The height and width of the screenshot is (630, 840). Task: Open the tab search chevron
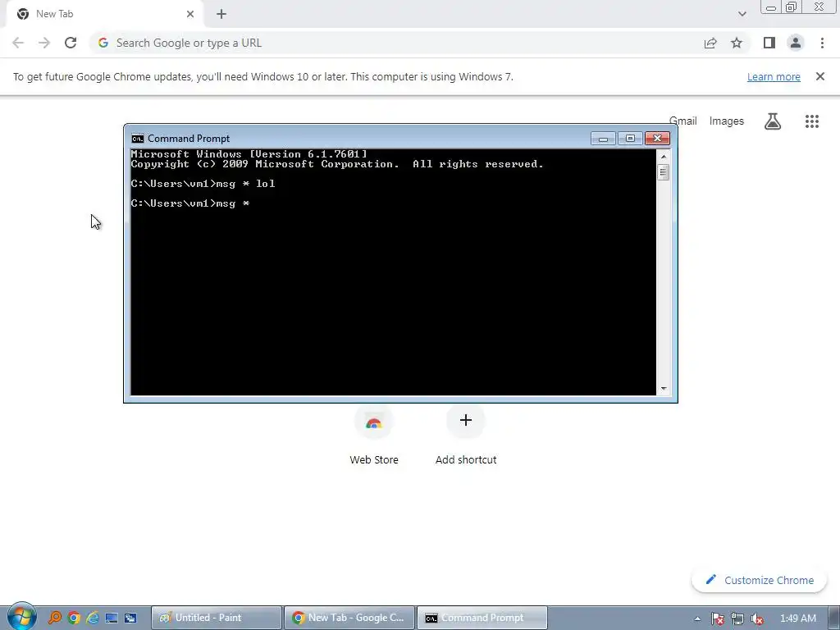click(742, 14)
